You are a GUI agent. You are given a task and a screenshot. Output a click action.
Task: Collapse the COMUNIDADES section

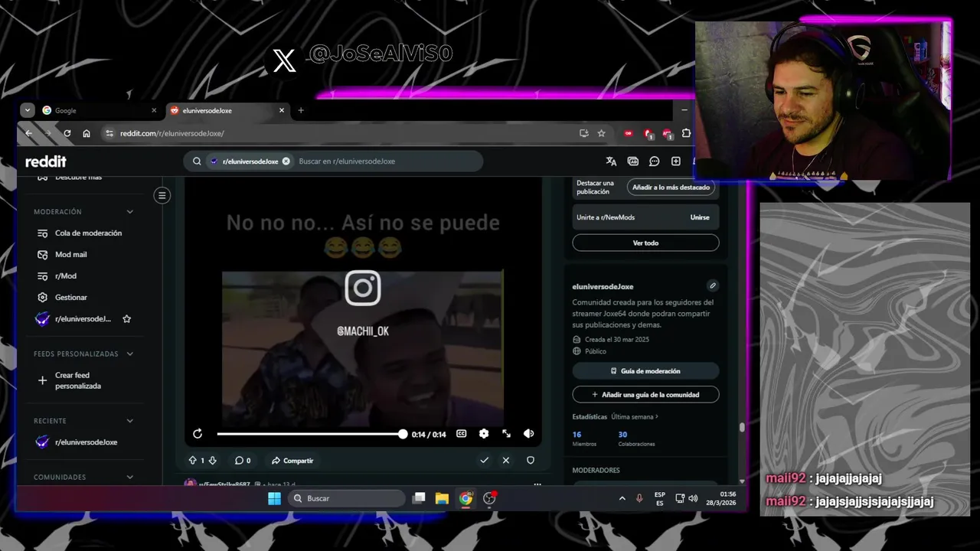[x=129, y=477]
